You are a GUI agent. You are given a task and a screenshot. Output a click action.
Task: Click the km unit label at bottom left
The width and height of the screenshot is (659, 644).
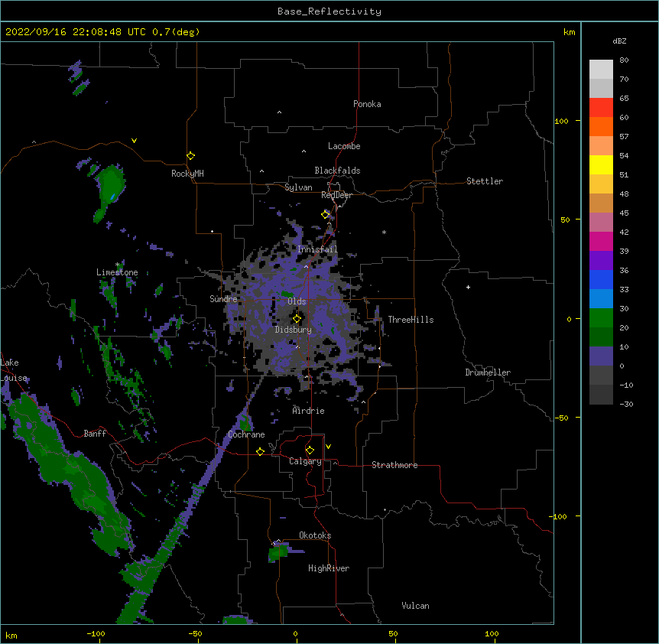[x=11, y=635]
